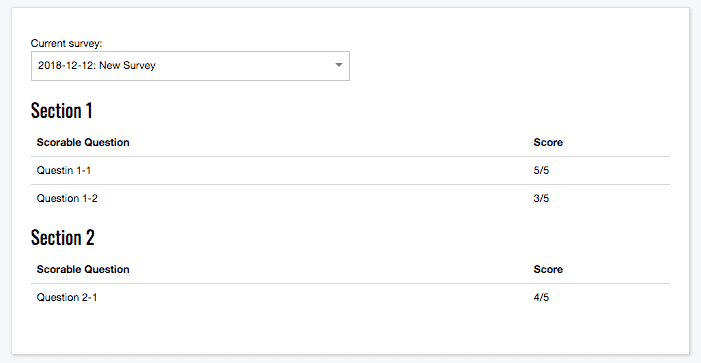Click the Section 1 heading
This screenshot has width=701, height=363.
pos(62,110)
